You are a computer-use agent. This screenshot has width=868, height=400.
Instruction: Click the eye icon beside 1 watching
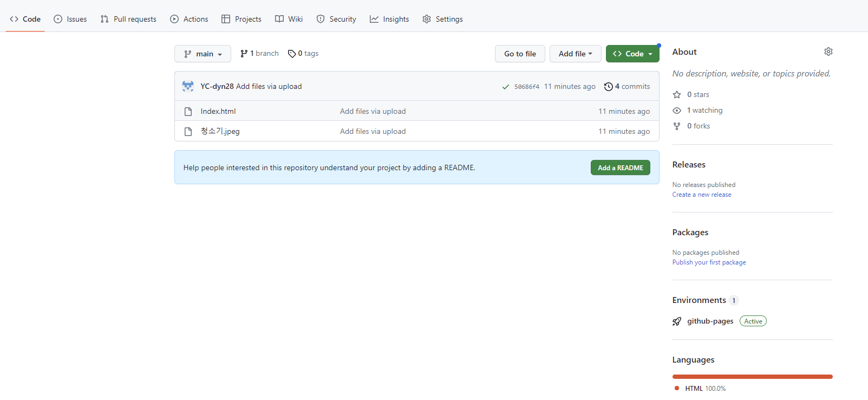pos(677,111)
